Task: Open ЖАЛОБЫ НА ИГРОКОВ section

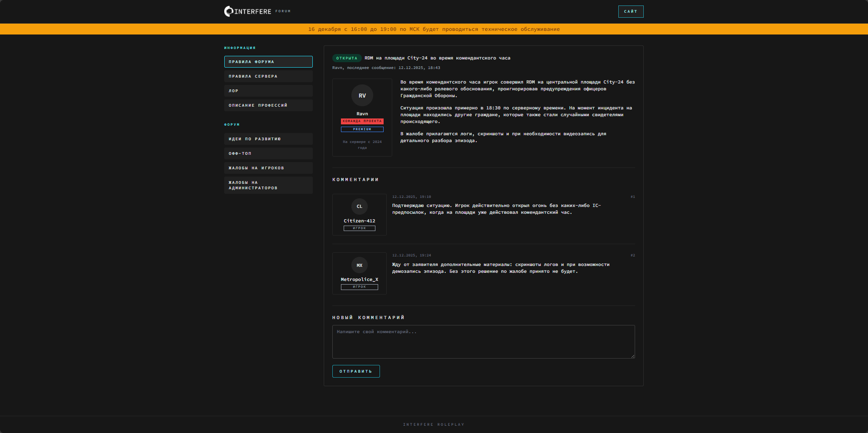Action: click(268, 168)
